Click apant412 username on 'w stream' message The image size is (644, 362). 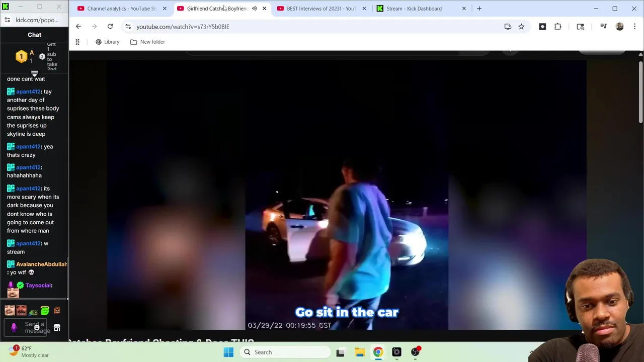[x=28, y=243]
